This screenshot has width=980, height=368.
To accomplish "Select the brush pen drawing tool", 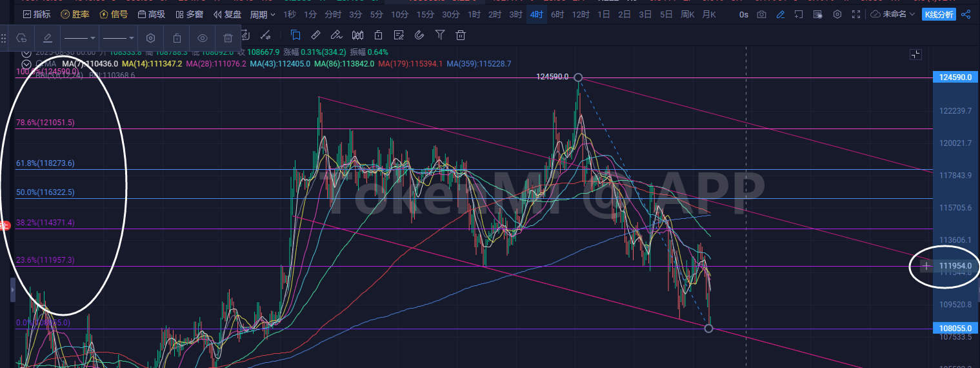I will pos(336,35).
